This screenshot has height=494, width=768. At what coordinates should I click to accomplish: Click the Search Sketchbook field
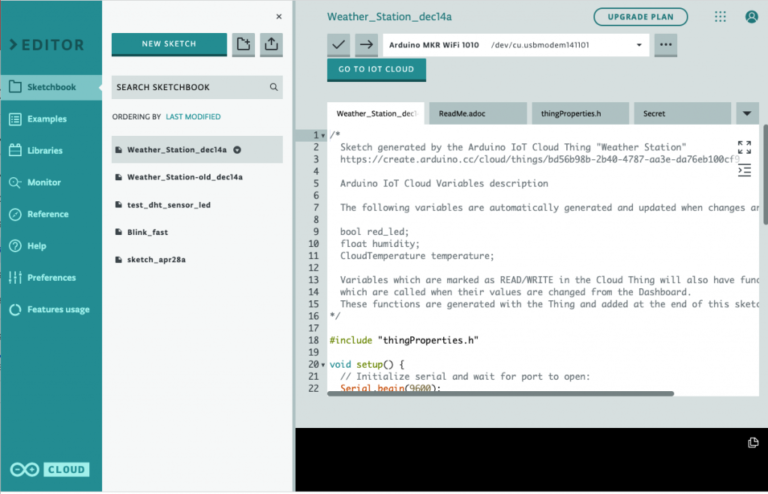pos(190,87)
